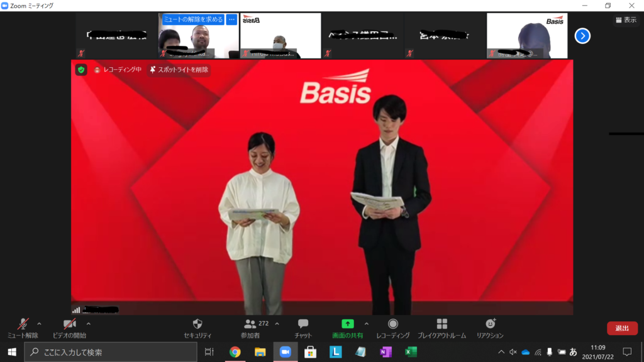Expand audio options arrow beside the microphone
This screenshot has width=644, height=362.
tap(40, 324)
